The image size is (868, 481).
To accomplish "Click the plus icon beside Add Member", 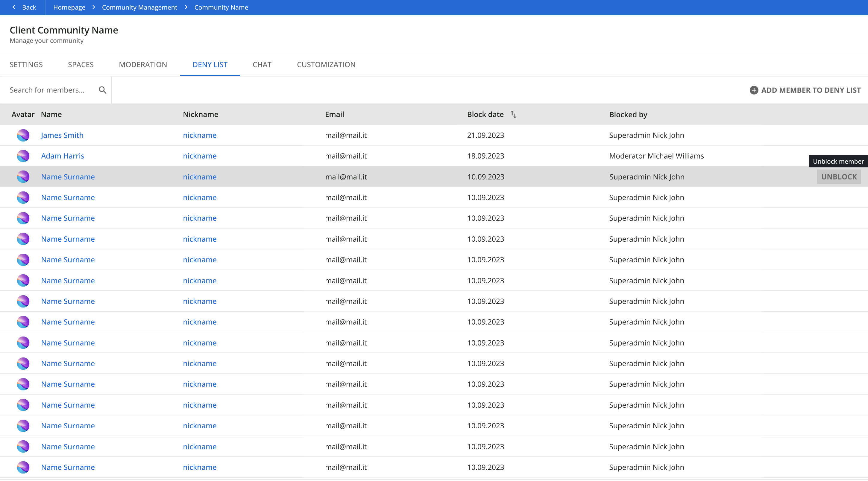I will tap(754, 90).
